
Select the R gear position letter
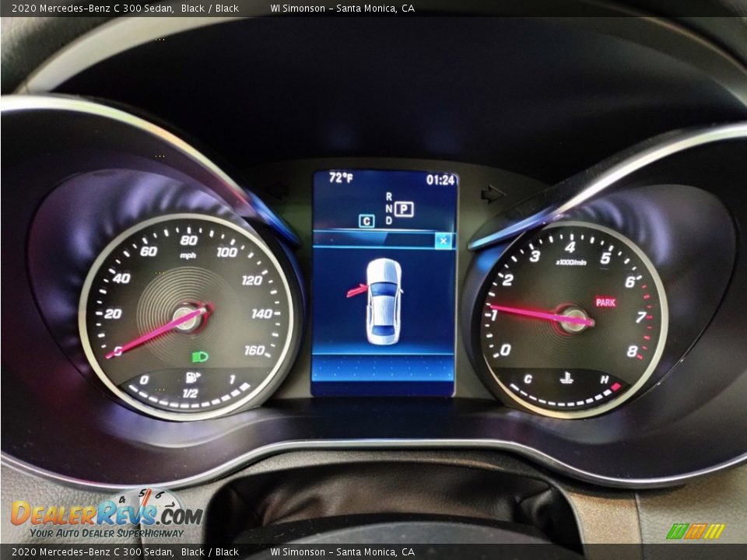pyautogui.click(x=389, y=196)
